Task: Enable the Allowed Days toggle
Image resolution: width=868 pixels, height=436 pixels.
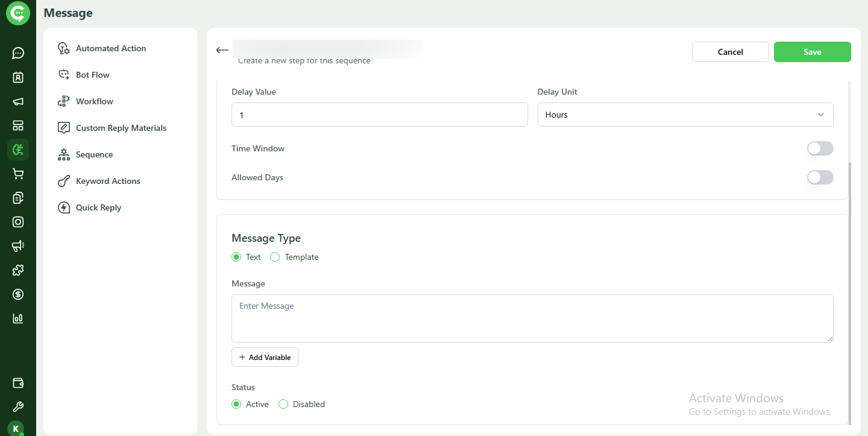Action: pyautogui.click(x=820, y=177)
